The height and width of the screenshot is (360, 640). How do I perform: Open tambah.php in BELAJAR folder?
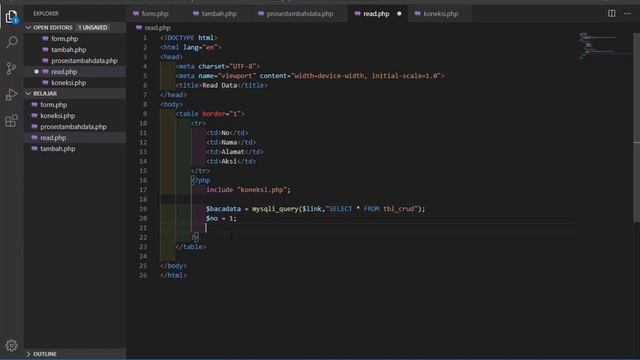58,149
